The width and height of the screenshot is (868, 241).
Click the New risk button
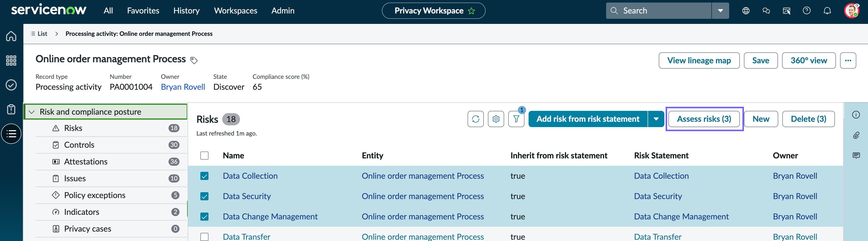coord(760,119)
